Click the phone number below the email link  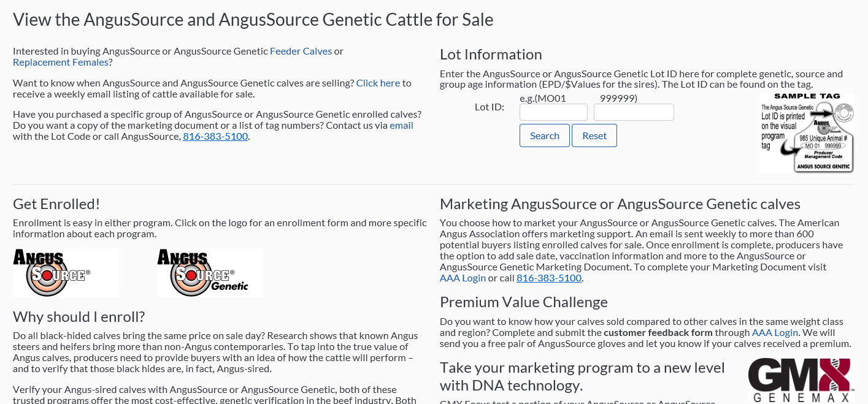pyautogui.click(x=215, y=137)
